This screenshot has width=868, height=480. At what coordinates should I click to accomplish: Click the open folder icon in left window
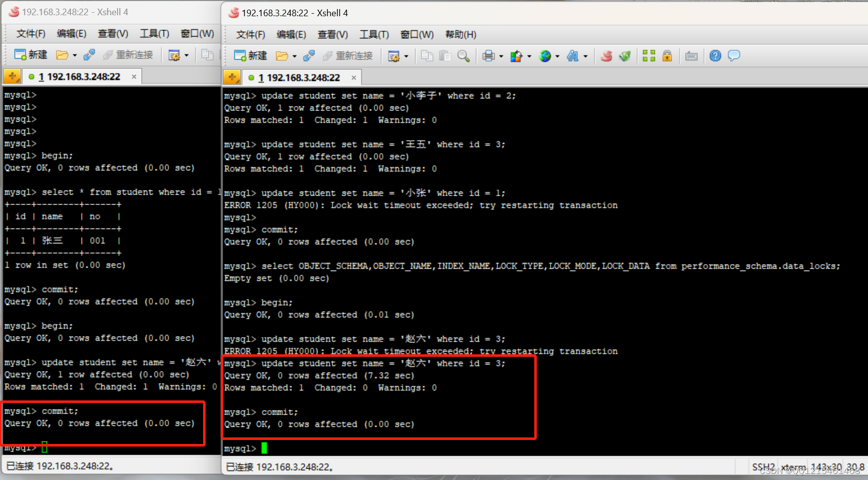62,55
